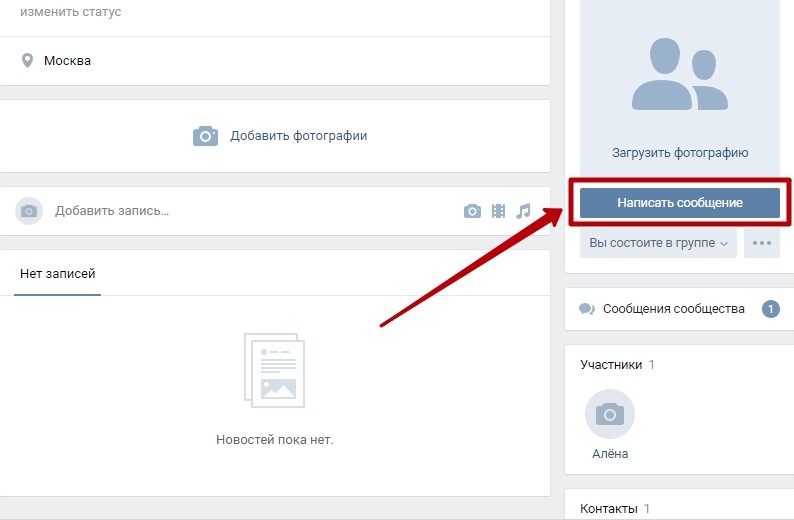The image size is (794, 520).
Task: Open the Участники members list heading
Action: [611, 365]
